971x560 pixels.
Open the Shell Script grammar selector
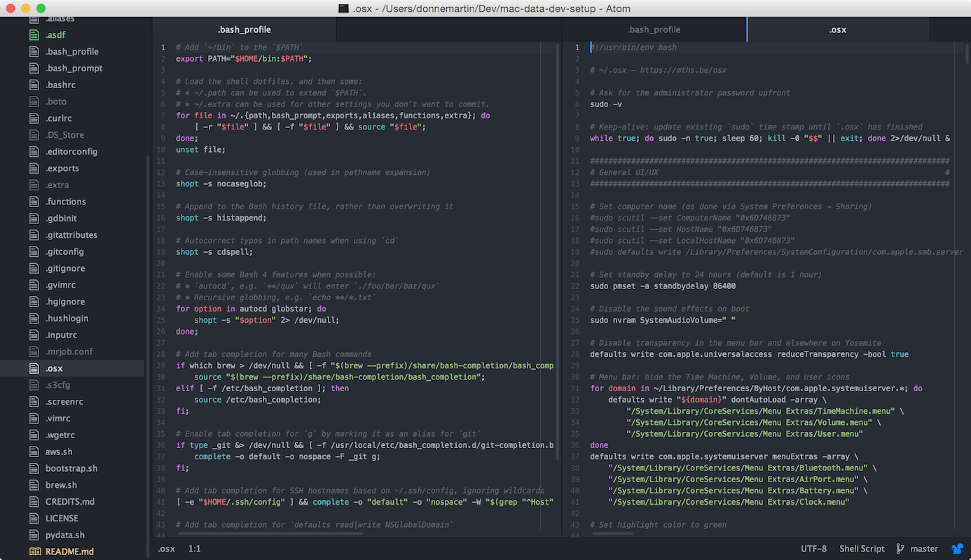(862, 549)
